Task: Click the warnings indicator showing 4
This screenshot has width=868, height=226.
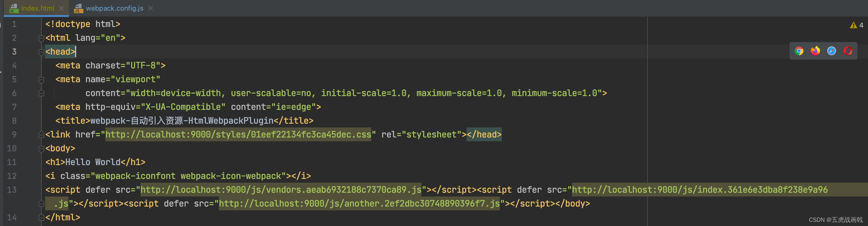Action: tap(856, 25)
